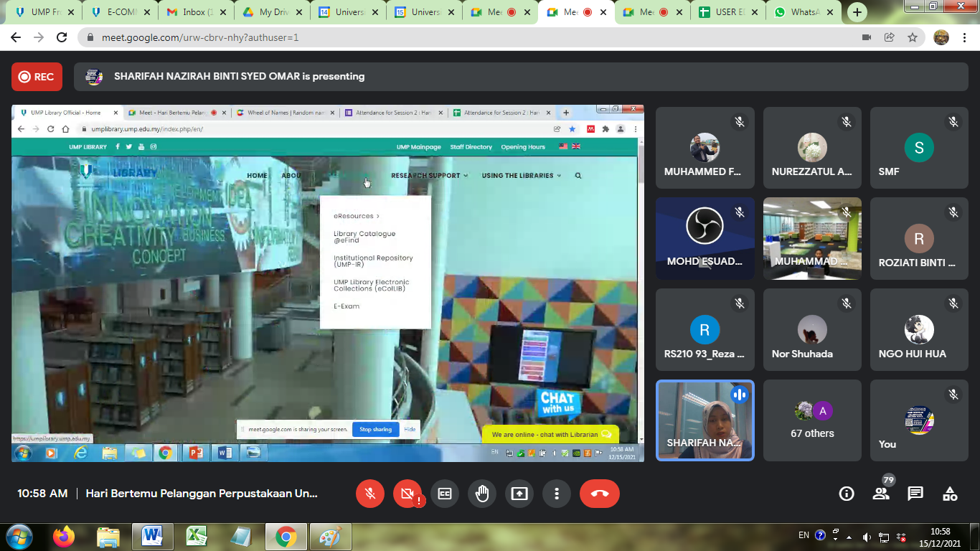Image resolution: width=980 pixels, height=551 pixels.
Task: Open Meet more options menu
Action: pos(557,494)
